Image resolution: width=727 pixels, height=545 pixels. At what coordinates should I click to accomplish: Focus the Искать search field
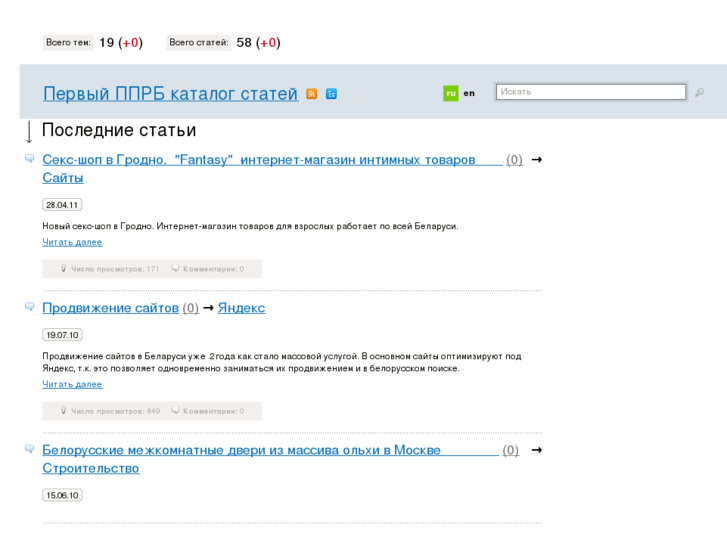point(591,92)
